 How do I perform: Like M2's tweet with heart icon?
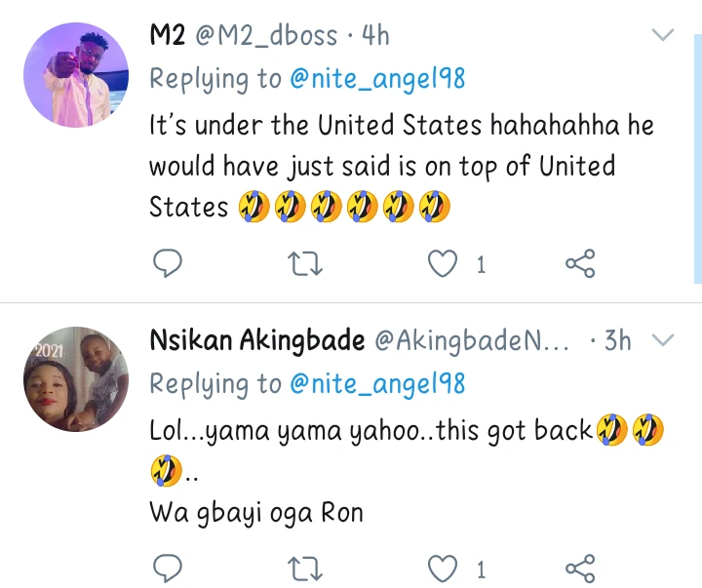445,262
